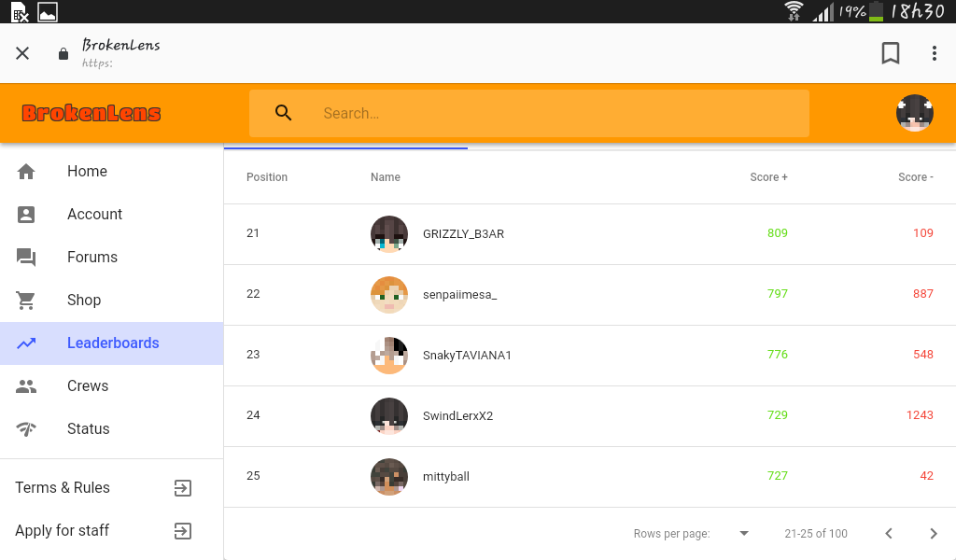Screen dimensions: 956x560
Task: Open the Status signal icon
Action: pyautogui.click(x=26, y=429)
